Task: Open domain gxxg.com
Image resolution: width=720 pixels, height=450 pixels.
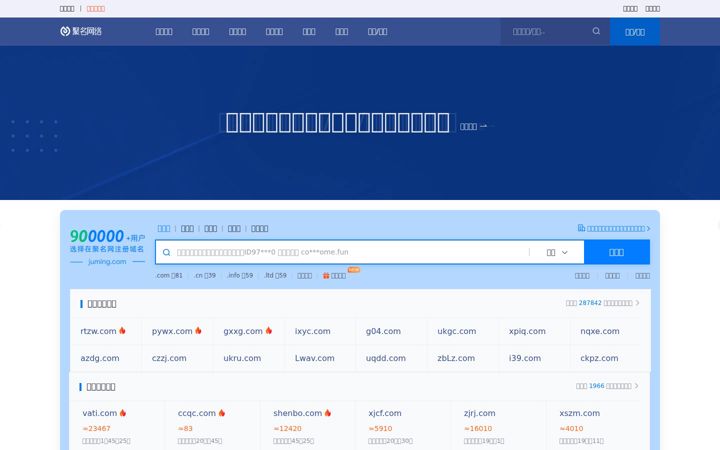Action: click(x=243, y=331)
